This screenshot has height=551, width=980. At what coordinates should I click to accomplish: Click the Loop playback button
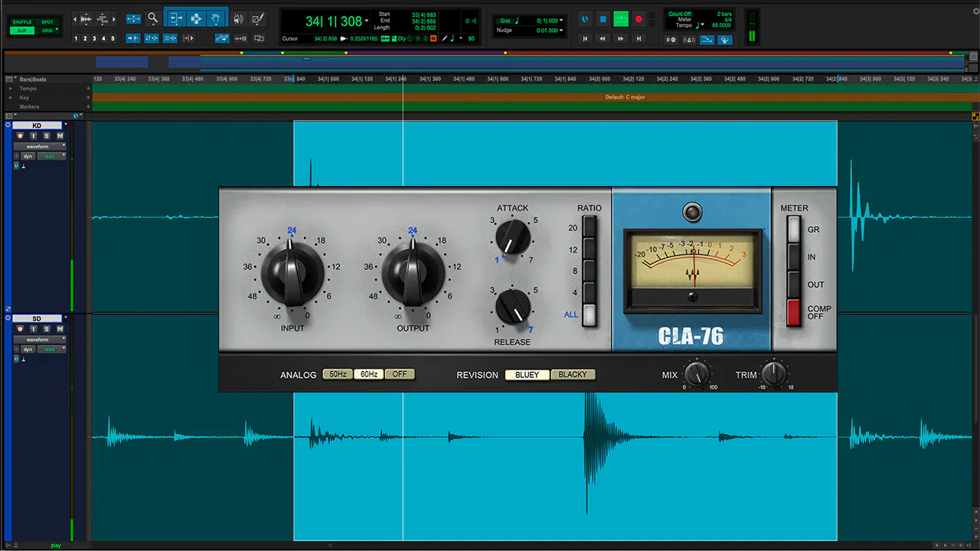[621, 18]
